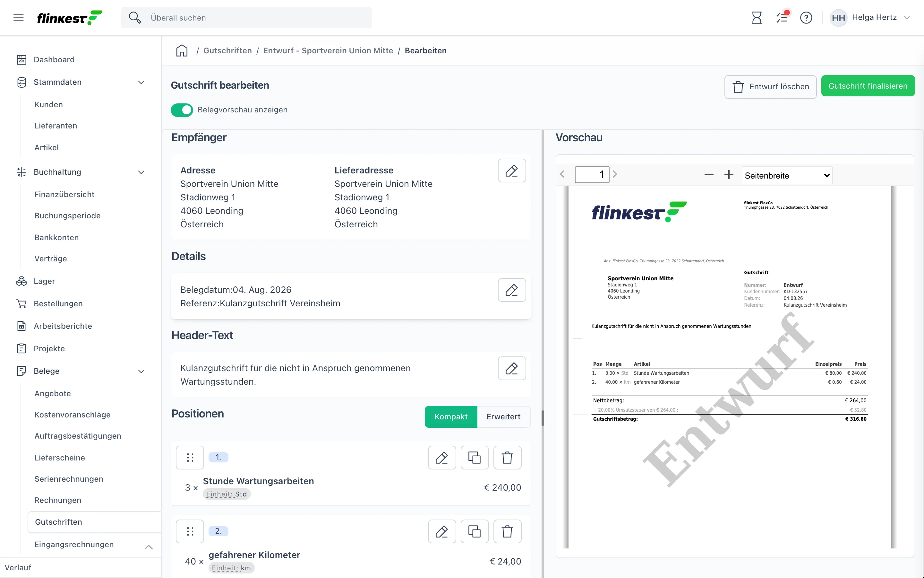Viewport: 924px width, 578px height.
Task: Open Entwurf - Sportverein Union Mitte breadcrumb
Action: (x=328, y=50)
